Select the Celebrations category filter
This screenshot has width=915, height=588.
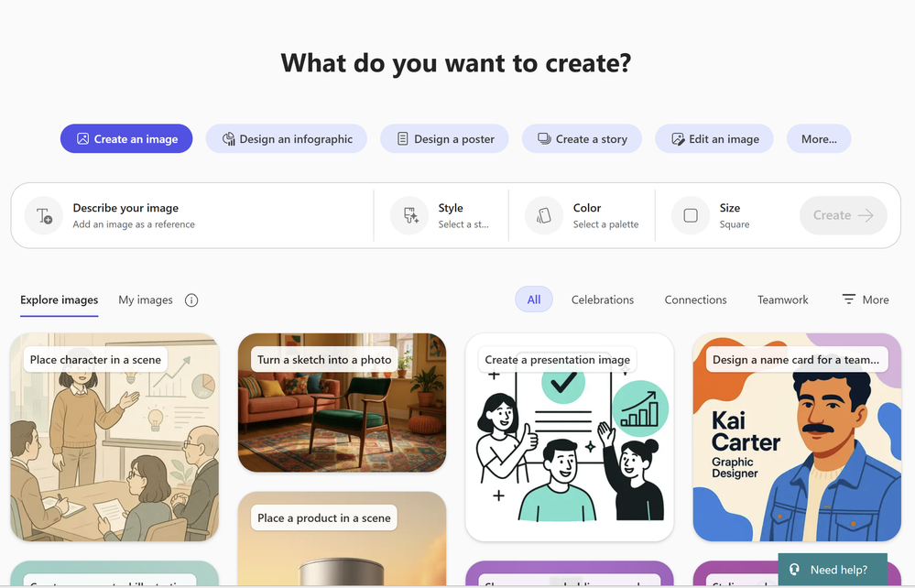[x=603, y=299]
